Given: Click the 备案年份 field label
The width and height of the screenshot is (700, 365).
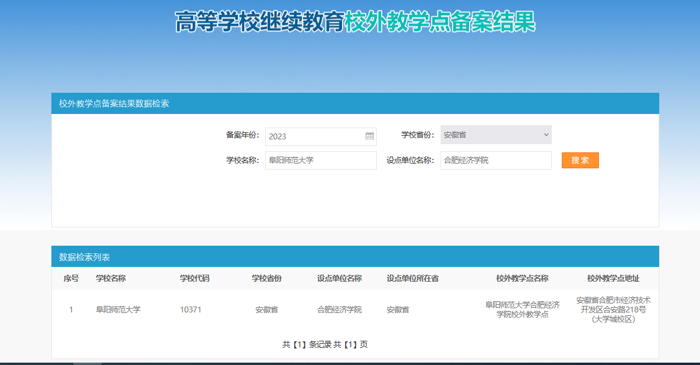Looking at the screenshot, I should 242,135.
